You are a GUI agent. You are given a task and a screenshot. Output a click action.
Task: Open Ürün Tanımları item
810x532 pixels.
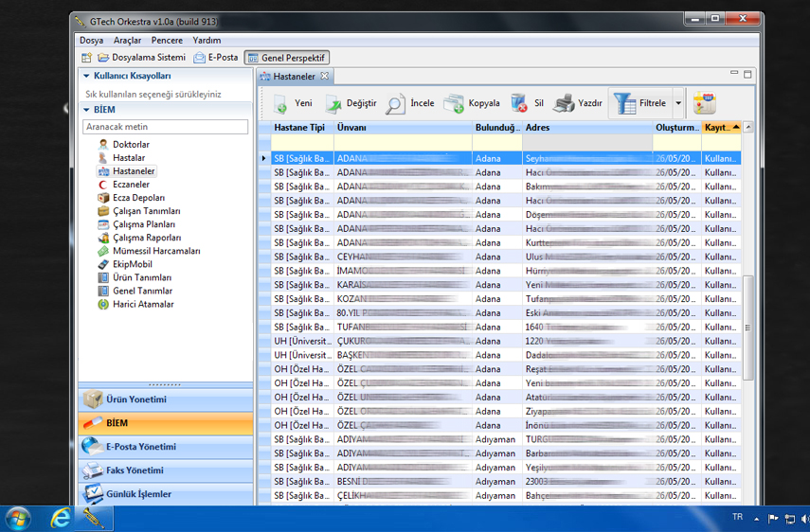tap(142, 277)
